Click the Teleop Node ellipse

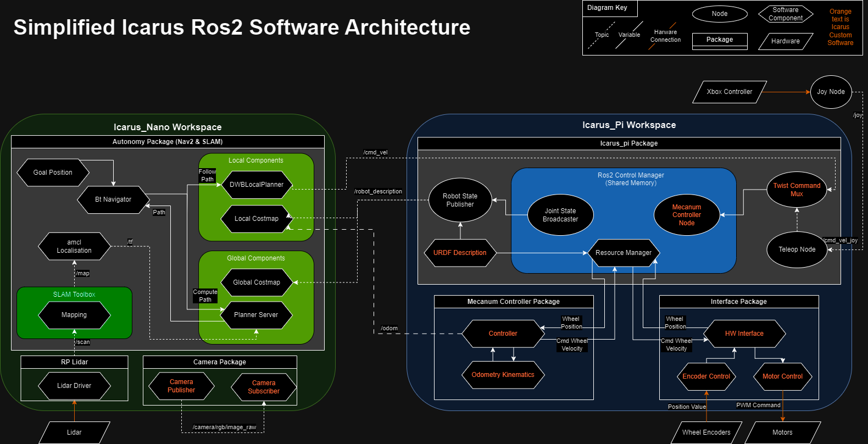pyautogui.click(x=797, y=249)
